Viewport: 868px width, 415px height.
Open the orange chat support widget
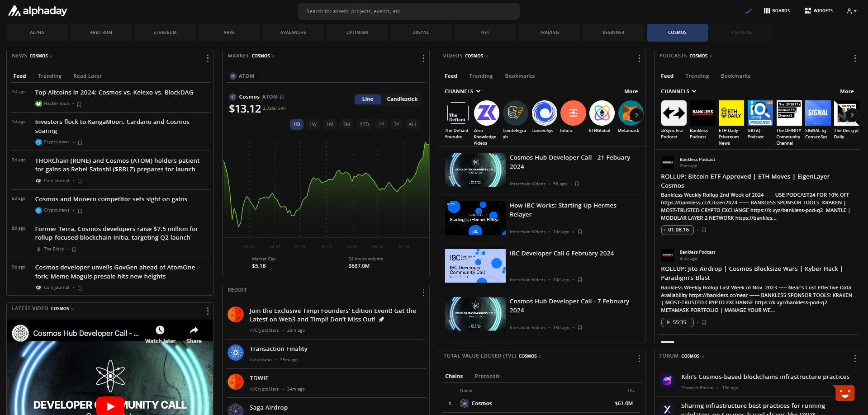point(844,393)
